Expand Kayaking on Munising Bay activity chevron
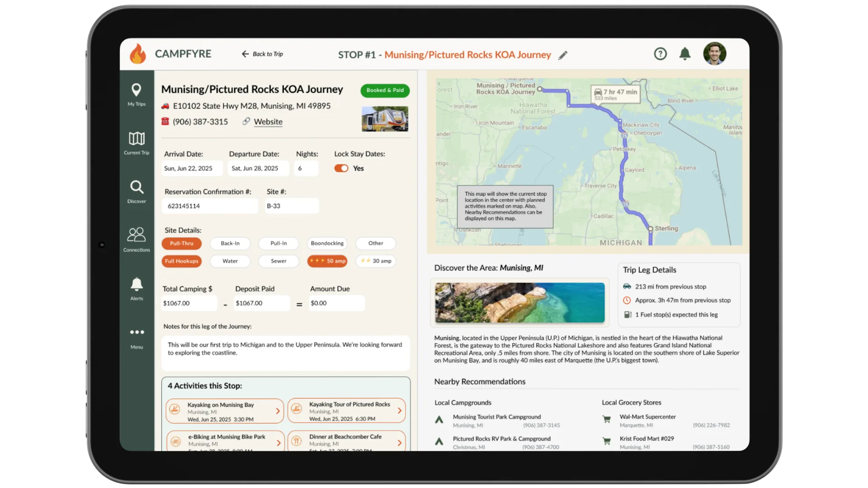The width and height of the screenshot is (868, 488). [278, 411]
